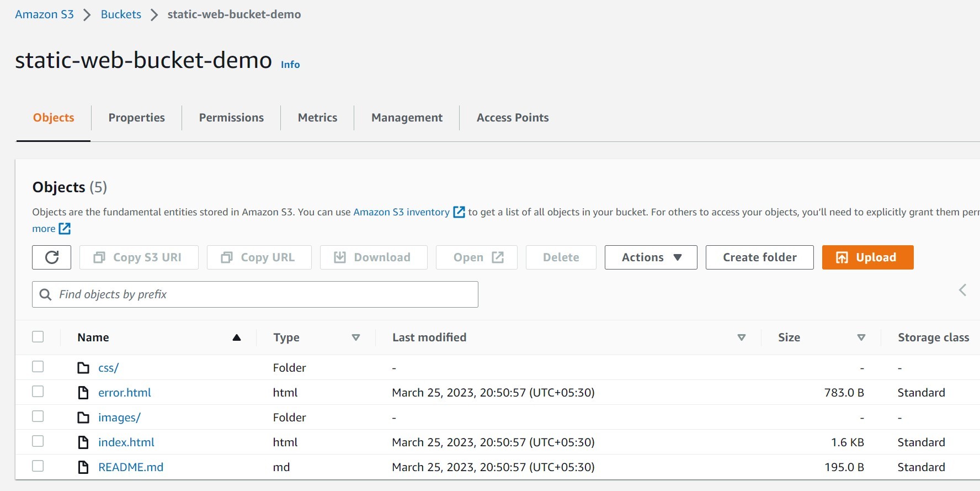
Task: Switch to the Permissions tab
Action: [x=231, y=118]
